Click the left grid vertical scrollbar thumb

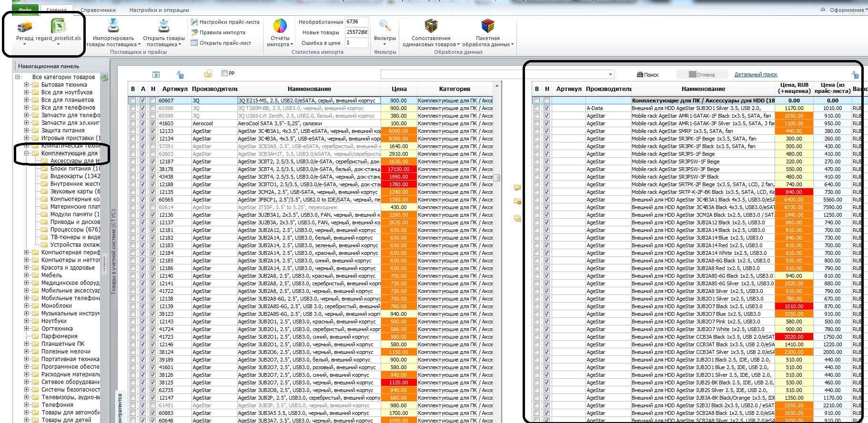(x=496, y=178)
